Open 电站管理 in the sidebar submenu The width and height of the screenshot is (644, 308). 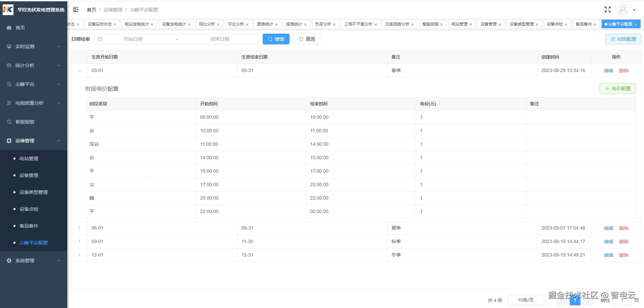29,159
